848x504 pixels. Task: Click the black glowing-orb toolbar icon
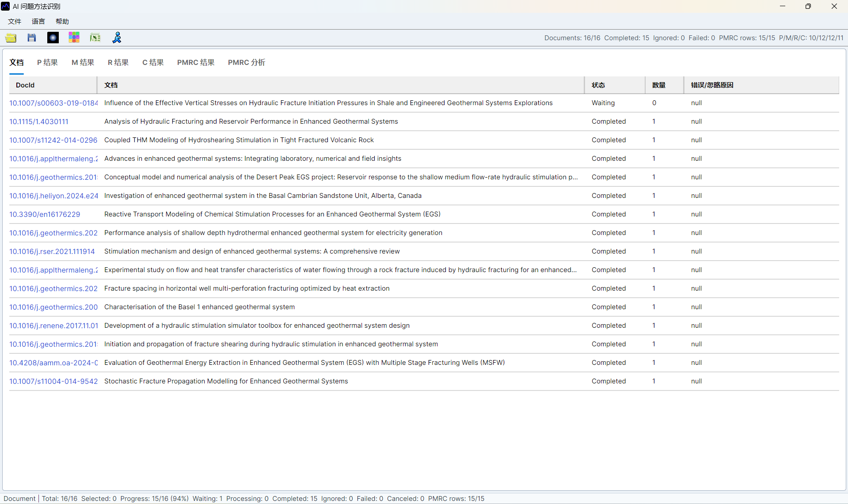click(x=53, y=38)
